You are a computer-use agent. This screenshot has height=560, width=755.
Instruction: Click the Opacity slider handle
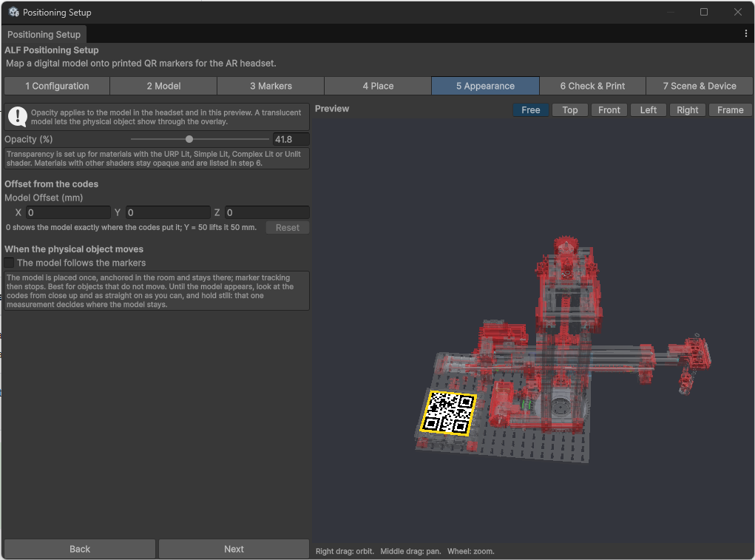[189, 139]
